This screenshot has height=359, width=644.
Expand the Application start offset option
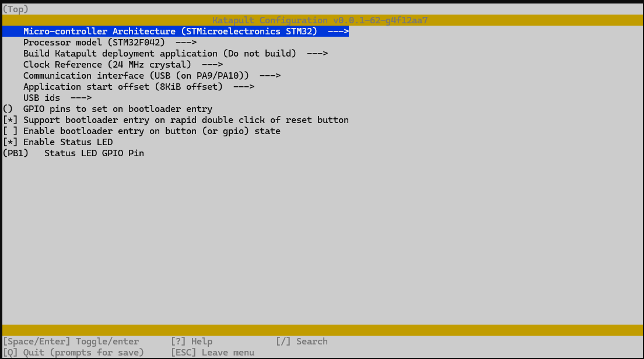[138, 87]
